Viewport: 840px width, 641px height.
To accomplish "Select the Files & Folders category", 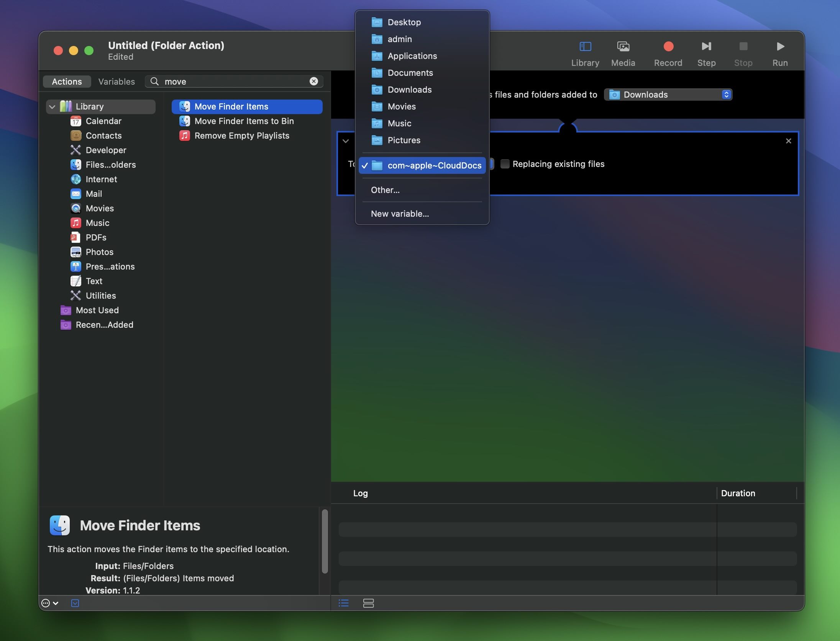I will click(110, 165).
